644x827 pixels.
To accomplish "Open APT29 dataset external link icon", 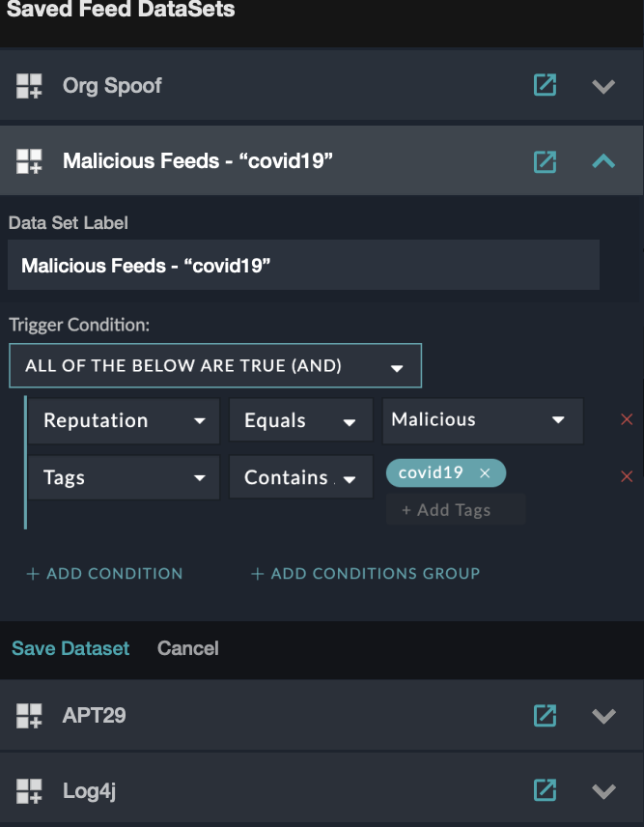I will (545, 715).
